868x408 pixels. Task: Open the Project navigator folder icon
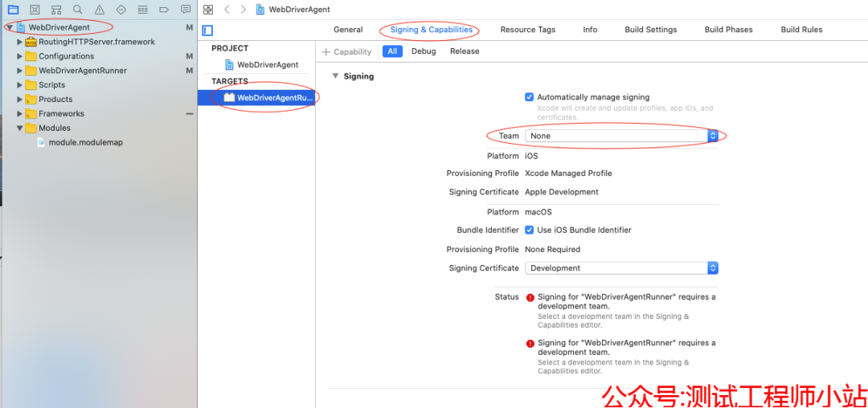pos(13,10)
